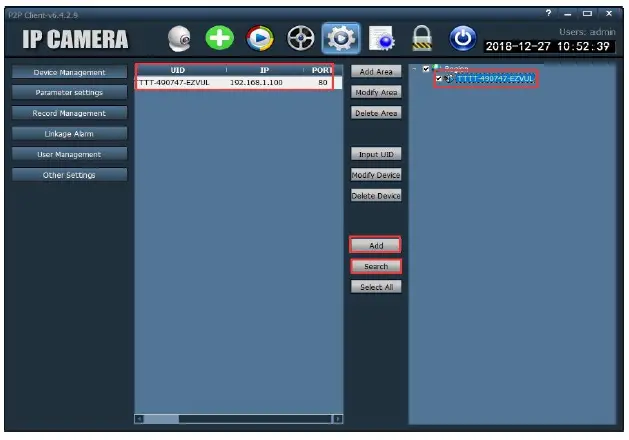The width and height of the screenshot is (629, 440).
Task: Click the Add Area button
Action: tap(376, 71)
